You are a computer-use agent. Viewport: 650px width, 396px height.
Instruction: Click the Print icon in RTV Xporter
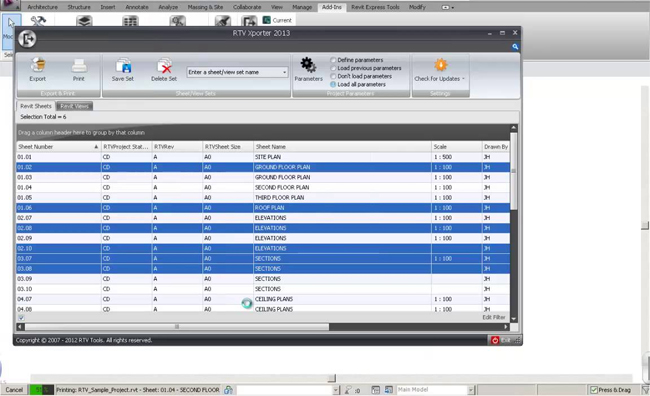coord(79,66)
